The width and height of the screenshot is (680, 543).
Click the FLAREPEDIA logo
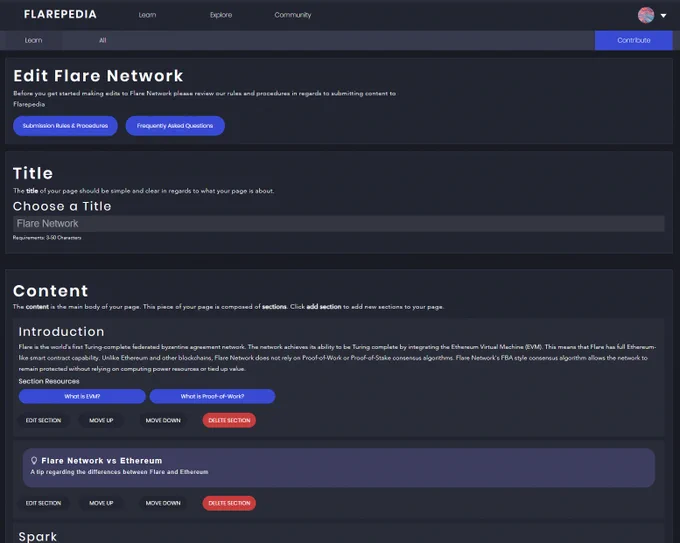click(x=60, y=14)
